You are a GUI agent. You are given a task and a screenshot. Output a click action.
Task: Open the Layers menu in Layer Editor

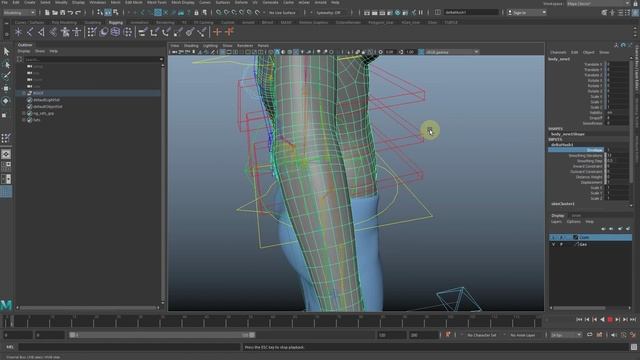tap(556, 222)
